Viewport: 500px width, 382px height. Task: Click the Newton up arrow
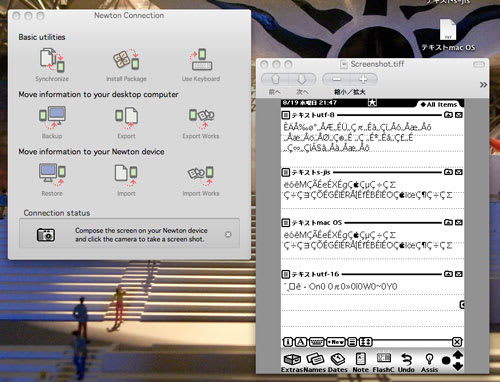[x=458, y=354]
